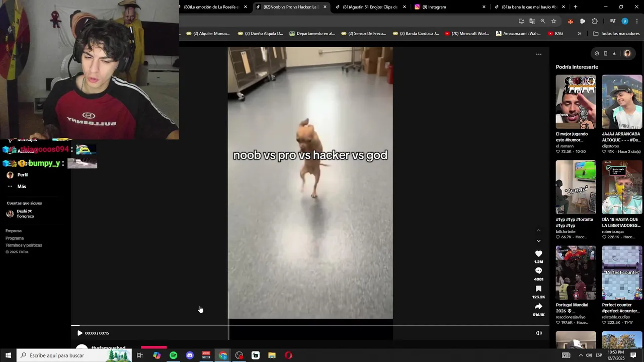Open 'JAJAJ ARRANCABA ALTOQUE' recommended video
Image resolution: width=644 pixels, height=362 pixels.
tap(622, 102)
